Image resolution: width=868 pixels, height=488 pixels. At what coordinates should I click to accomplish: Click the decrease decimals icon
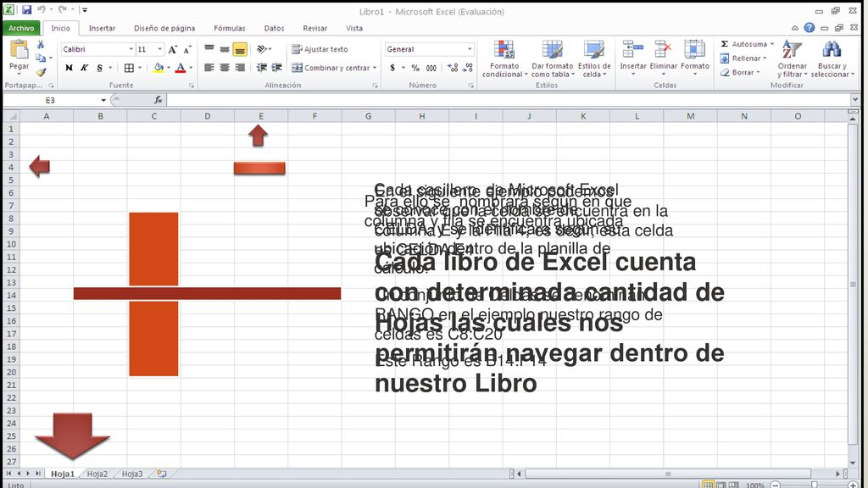coord(468,68)
